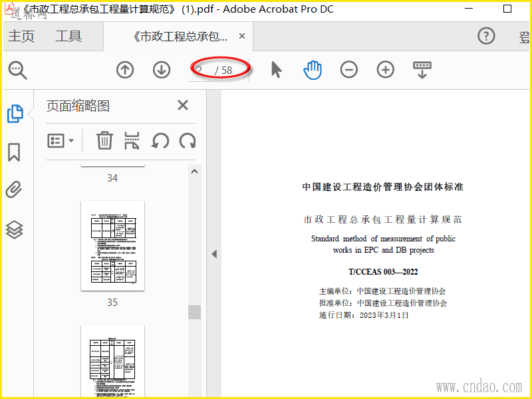Click the thumbnail panel scrollbar handle
Screen dimensions: 532x399
[194, 312]
